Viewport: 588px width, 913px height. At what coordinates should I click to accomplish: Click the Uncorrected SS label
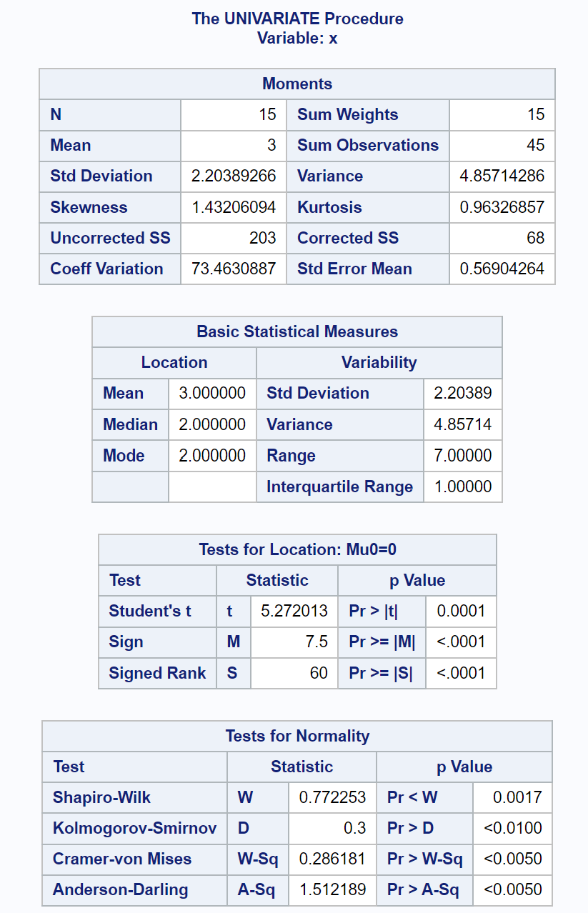click(111, 238)
